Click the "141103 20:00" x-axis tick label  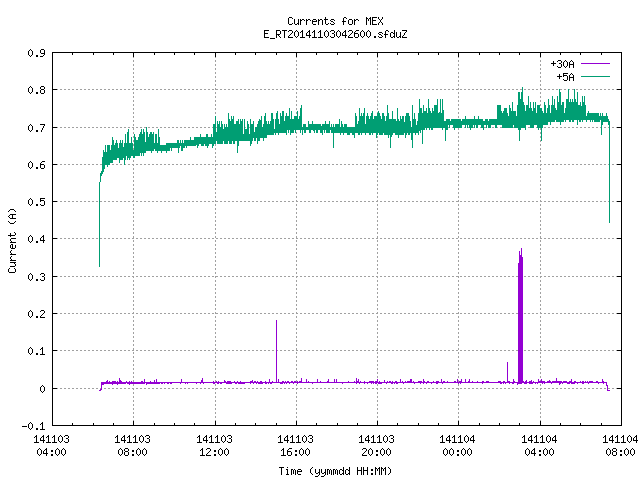coord(376,446)
